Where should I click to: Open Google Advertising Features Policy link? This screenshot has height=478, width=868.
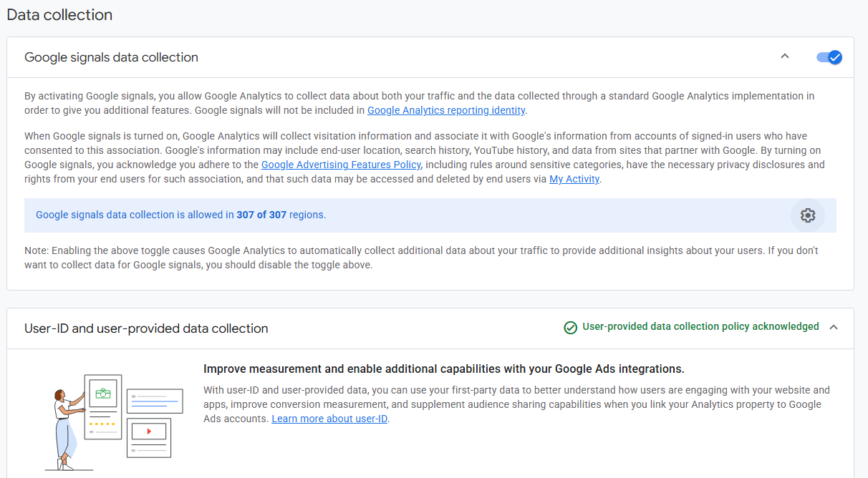tap(341, 165)
